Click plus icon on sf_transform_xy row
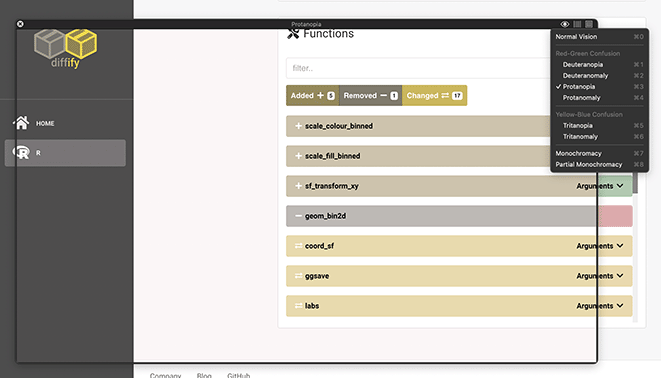Screen dimensions: 661x378 pyautogui.click(x=298, y=186)
